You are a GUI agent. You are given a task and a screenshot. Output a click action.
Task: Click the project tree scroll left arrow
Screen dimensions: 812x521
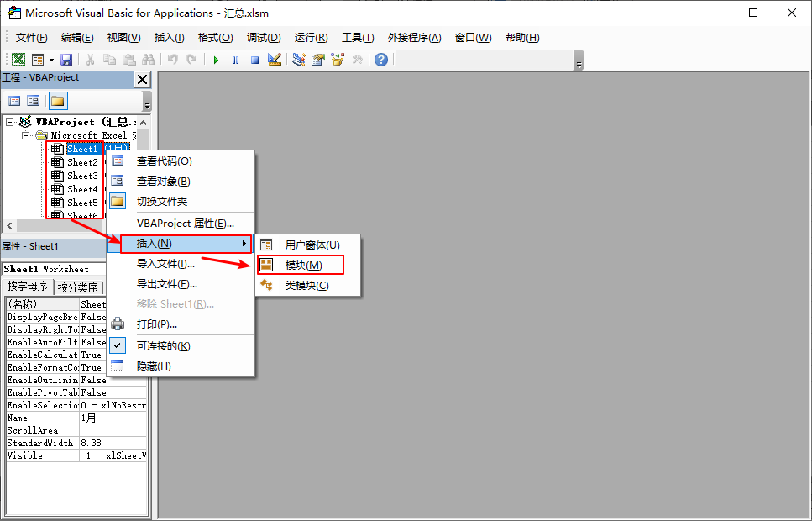(9, 225)
